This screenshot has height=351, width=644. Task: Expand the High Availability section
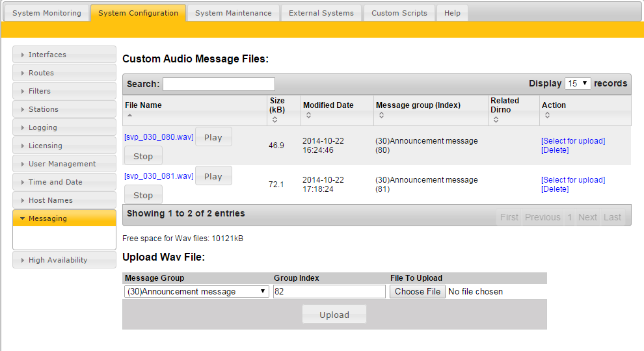pos(64,260)
